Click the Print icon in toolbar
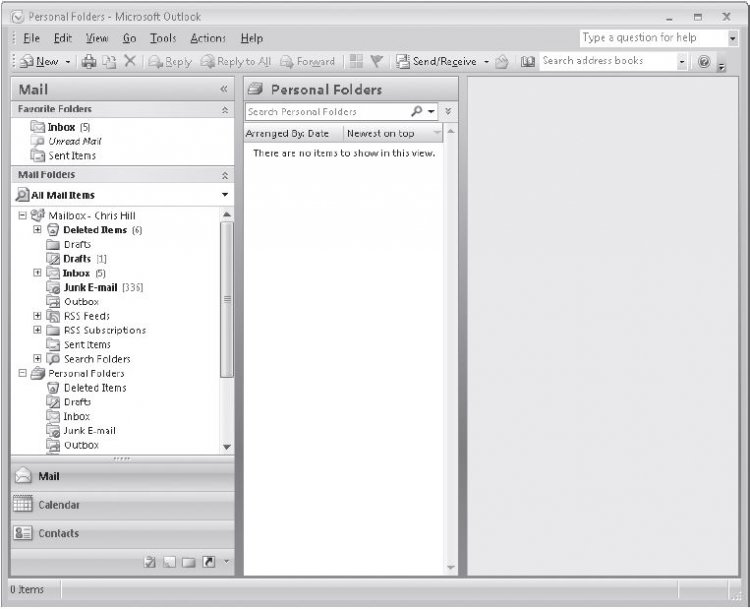 pos(88,62)
